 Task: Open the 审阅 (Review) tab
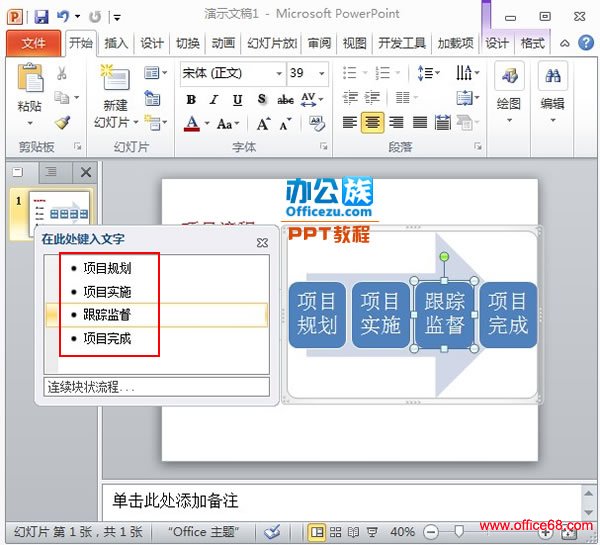coord(319,43)
